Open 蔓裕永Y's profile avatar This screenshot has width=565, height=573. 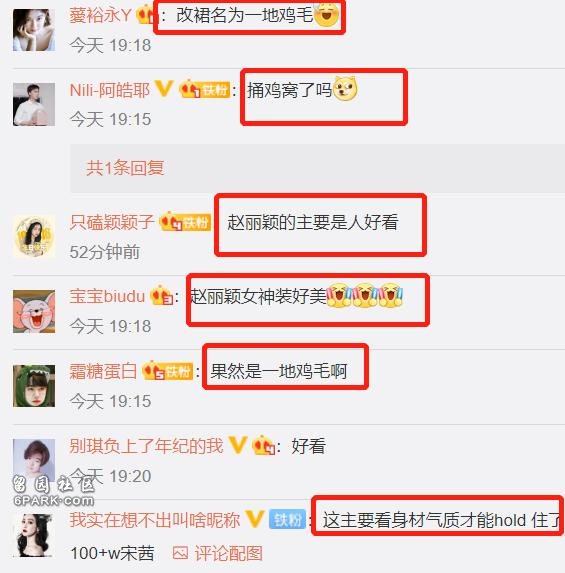pos(34,30)
